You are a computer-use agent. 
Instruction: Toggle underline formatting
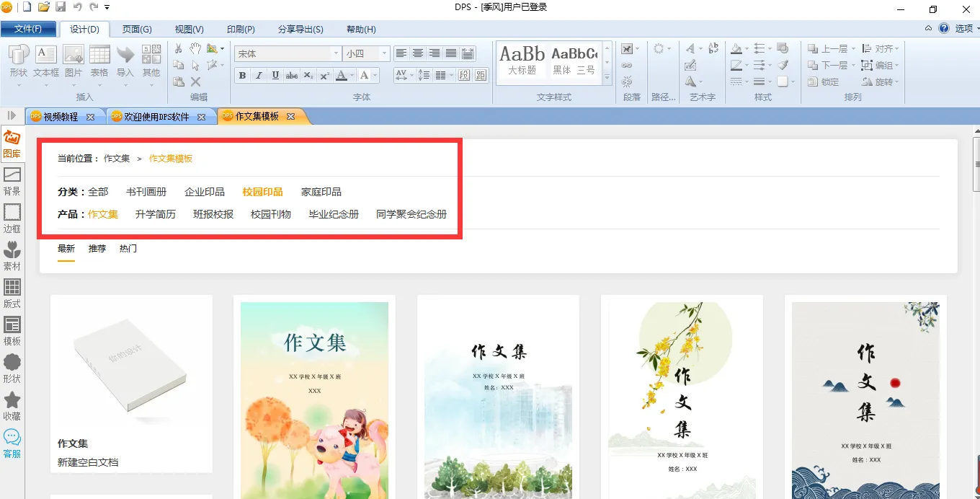[x=275, y=76]
